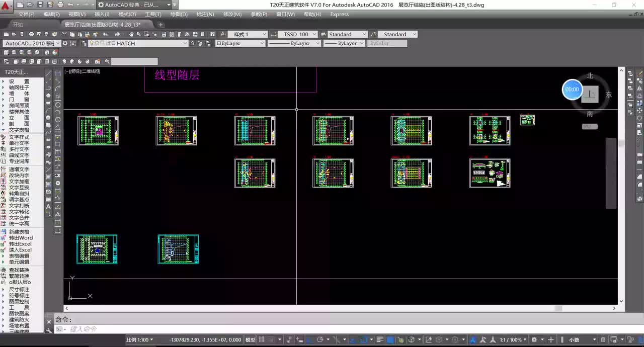Click the Plot printer icon in quick access bar
This screenshot has width=644, height=347.
click(60, 5)
